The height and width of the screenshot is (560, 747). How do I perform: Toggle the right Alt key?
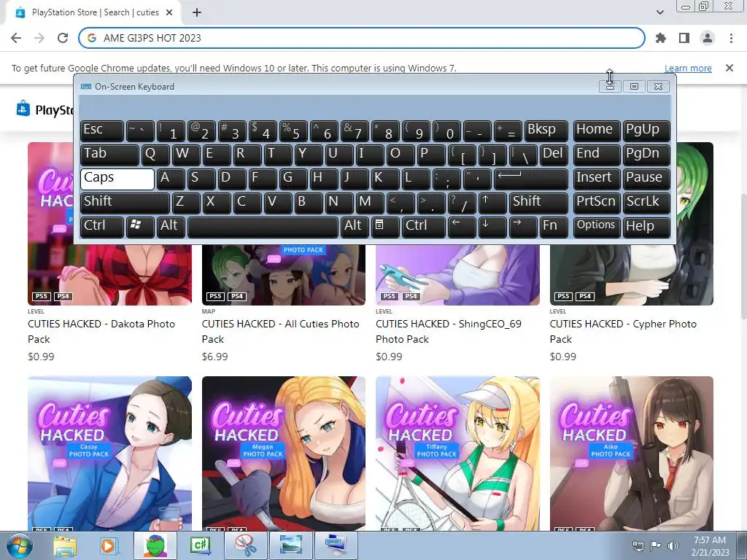tap(355, 227)
